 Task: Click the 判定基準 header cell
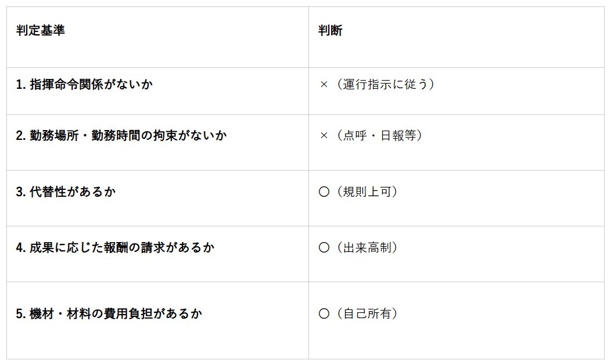coord(41,31)
